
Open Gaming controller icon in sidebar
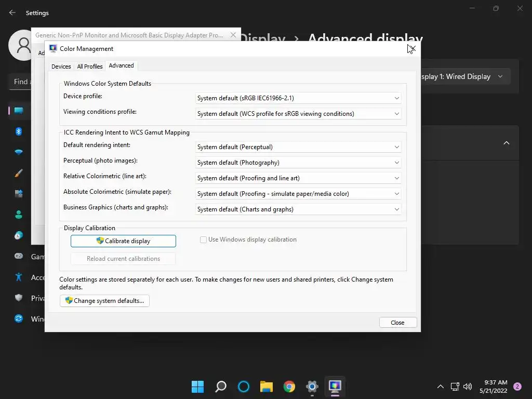[19, 256]
